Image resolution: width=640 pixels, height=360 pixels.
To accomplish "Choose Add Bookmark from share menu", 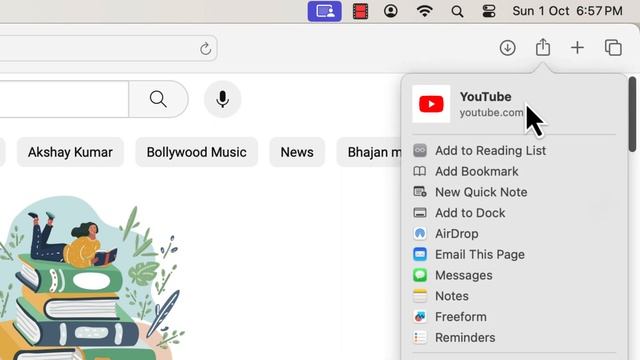I will click(x=514, y=171).
